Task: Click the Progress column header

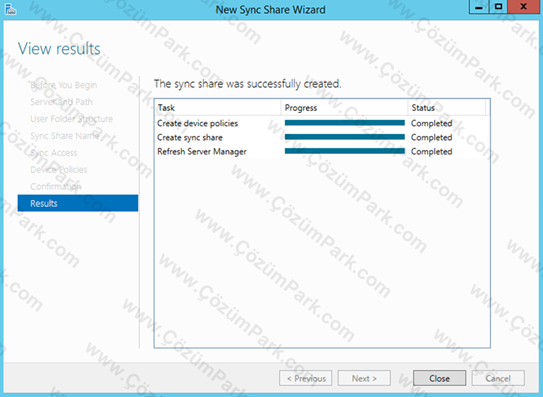Action: (x=344, y=108)
